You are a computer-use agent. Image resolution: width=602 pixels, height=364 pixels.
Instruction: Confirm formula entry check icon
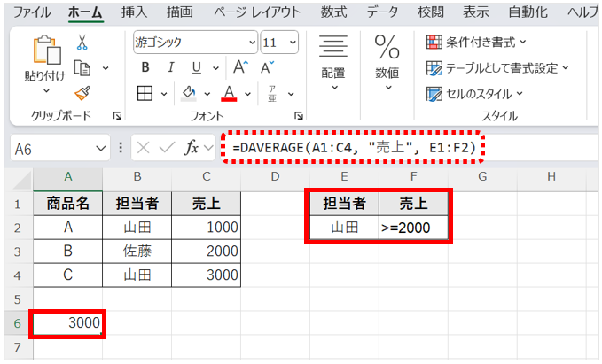pyautogui.click(x=167, y=148)
